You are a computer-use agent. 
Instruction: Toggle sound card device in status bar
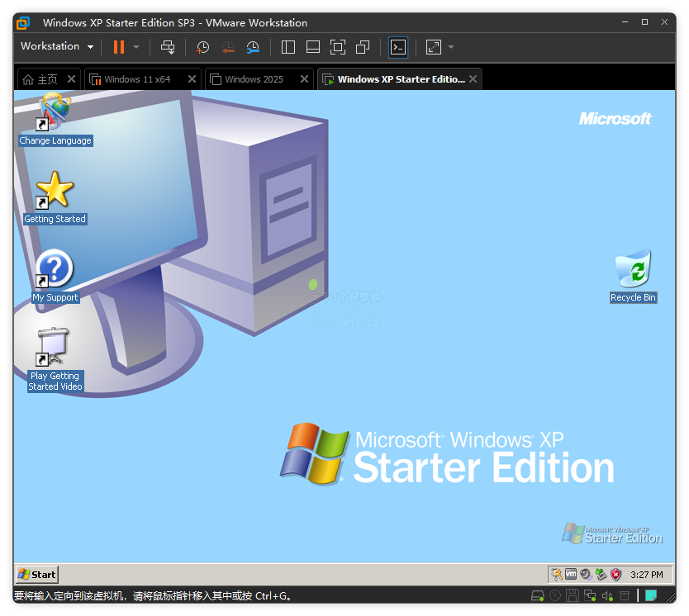tap(607, 595)
